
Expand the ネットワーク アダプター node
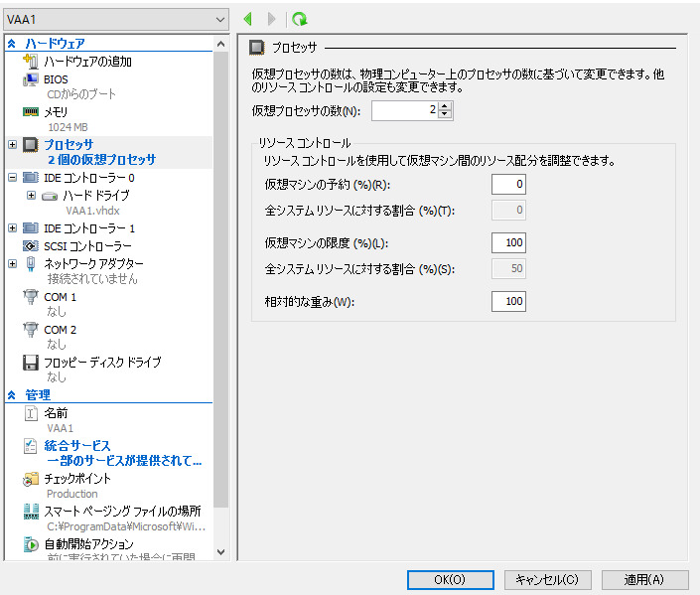tap(12, 263)
